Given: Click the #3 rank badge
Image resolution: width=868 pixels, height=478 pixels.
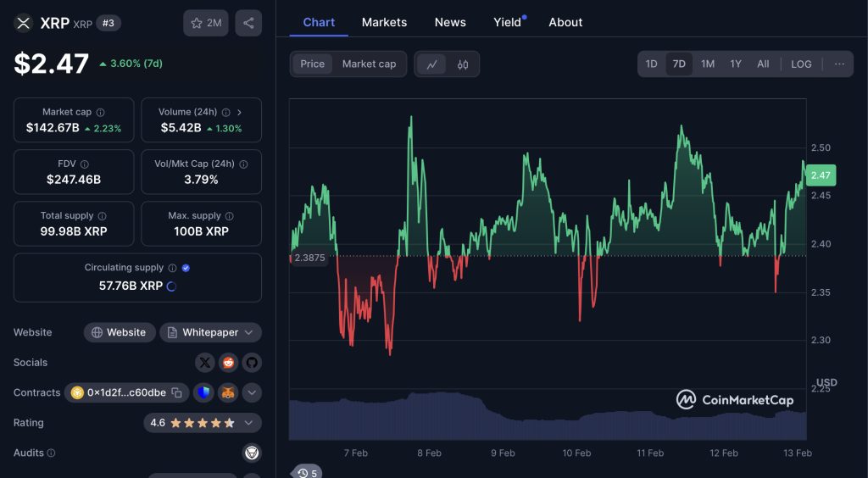Looking at the screenshot, I should click(x=108, y=23).
